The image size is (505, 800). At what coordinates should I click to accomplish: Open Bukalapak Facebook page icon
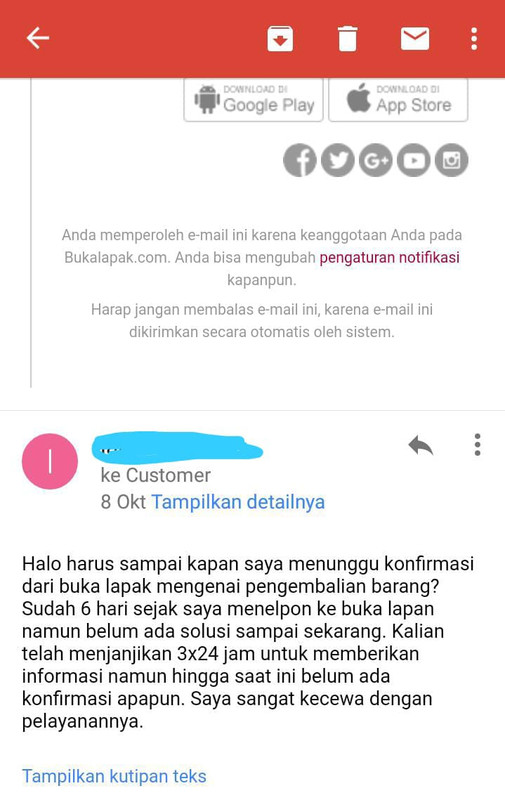[x=300, y=160]
